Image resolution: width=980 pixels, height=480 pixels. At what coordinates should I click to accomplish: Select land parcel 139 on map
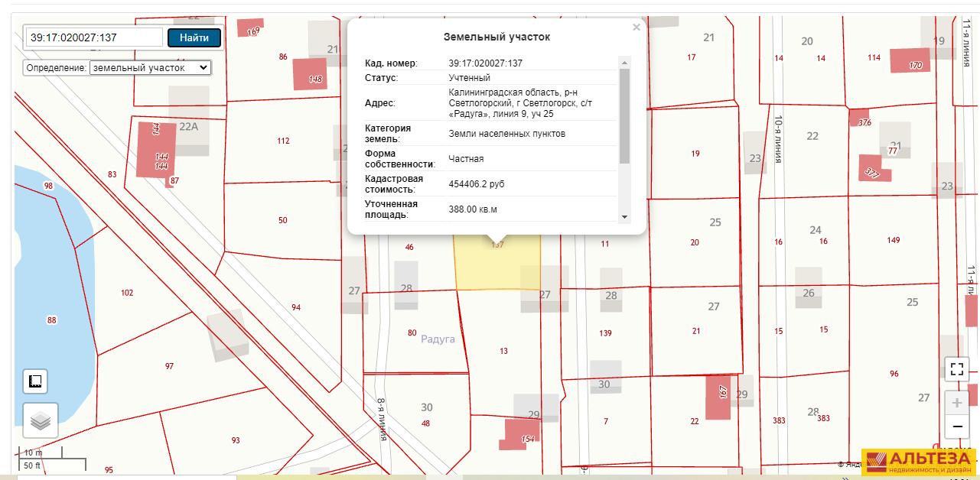click(x=605, y=333)
